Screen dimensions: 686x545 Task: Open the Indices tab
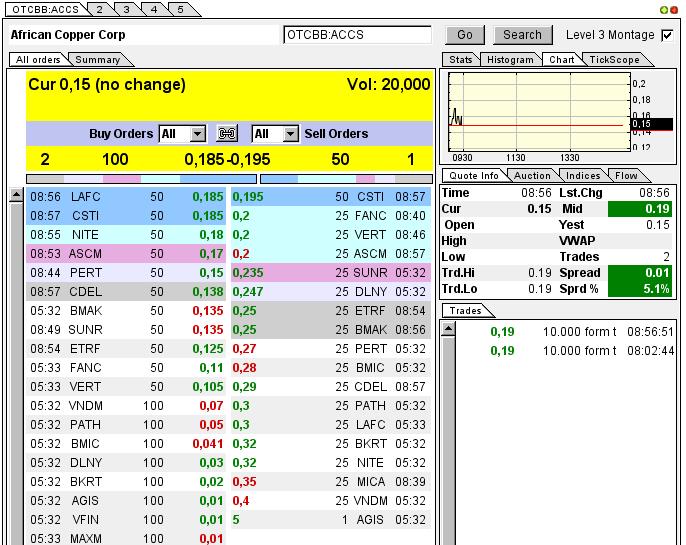[583, 176]
